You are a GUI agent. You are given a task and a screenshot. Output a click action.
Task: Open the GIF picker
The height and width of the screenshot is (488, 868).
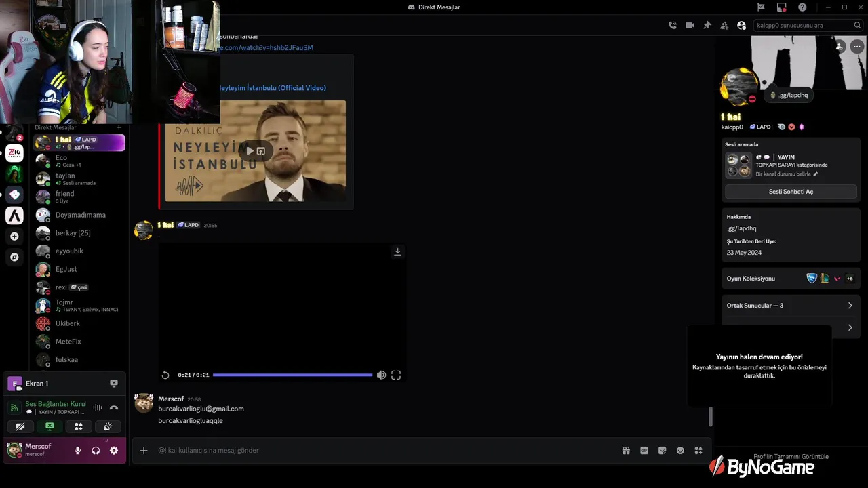(x=644, y=451)
